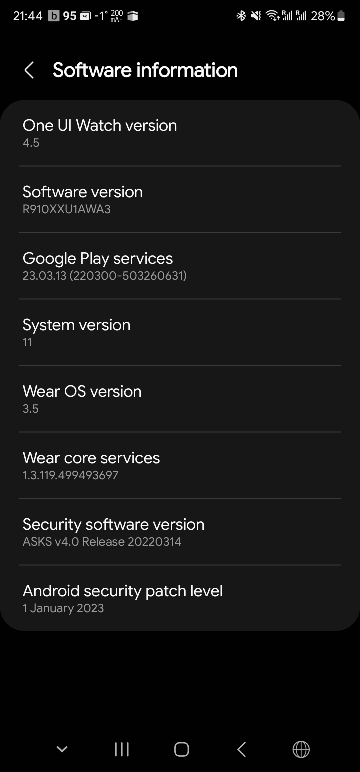Tap the Software information title
Viewport: 360px width, 772px height.
145,70
